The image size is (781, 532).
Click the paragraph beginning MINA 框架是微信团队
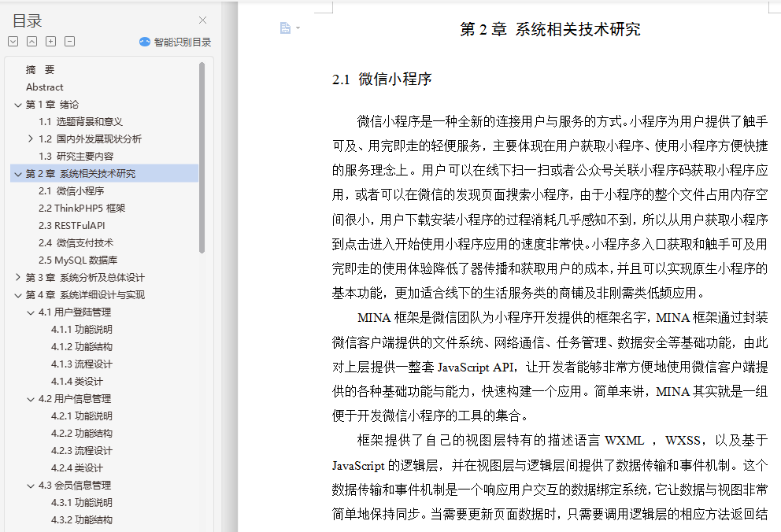coord(550,367)
